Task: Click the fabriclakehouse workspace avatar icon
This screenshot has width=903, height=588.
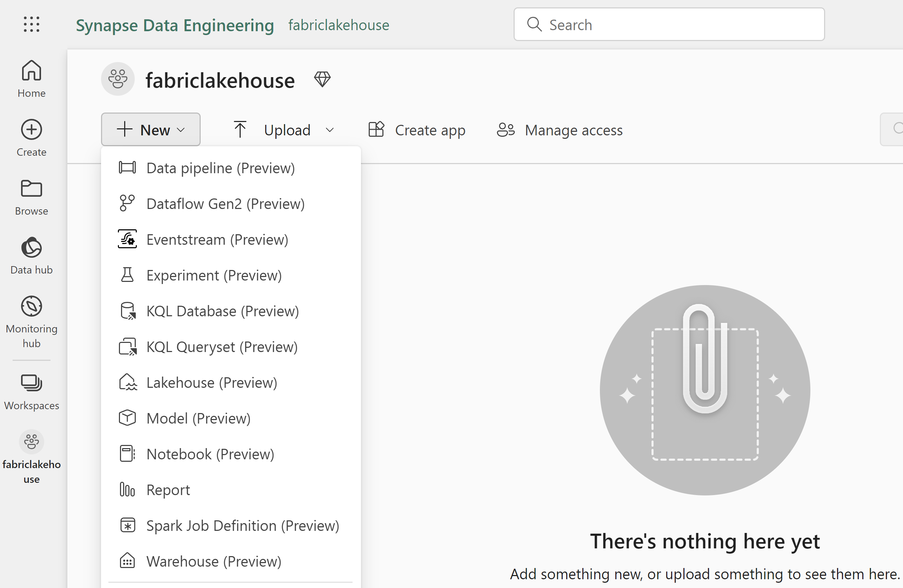Action: coord(118,79)
